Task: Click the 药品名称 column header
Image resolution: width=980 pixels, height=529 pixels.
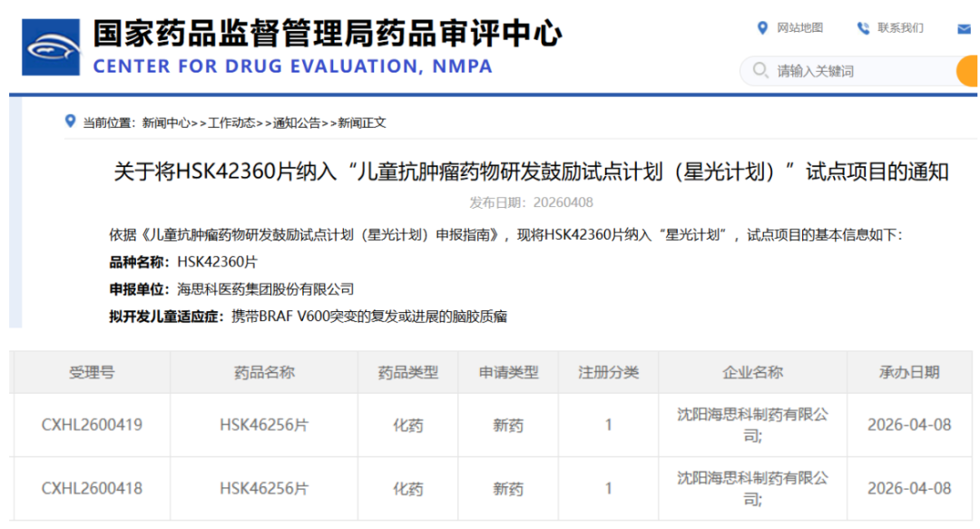Action: [x=264, y=372]
